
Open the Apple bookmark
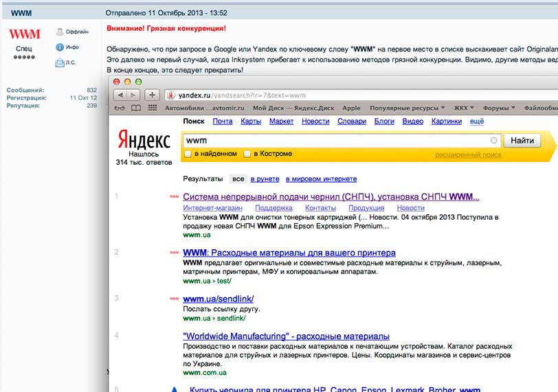351,108
